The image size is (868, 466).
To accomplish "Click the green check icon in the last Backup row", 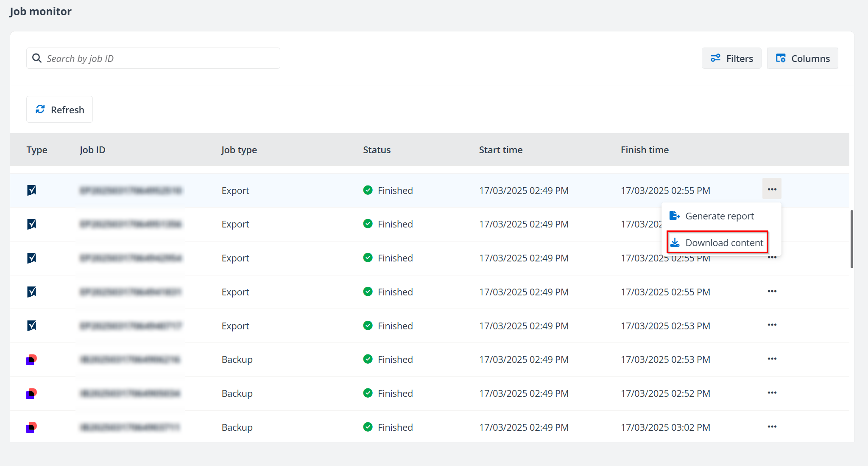I will tap(368, 427).
